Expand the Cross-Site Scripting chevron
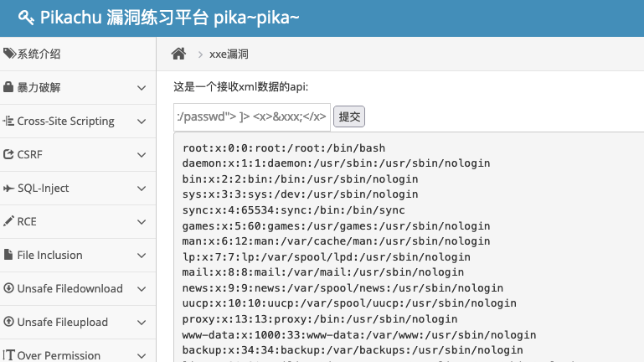The width and height of the screenshot is (644, 362). [142, 122]
